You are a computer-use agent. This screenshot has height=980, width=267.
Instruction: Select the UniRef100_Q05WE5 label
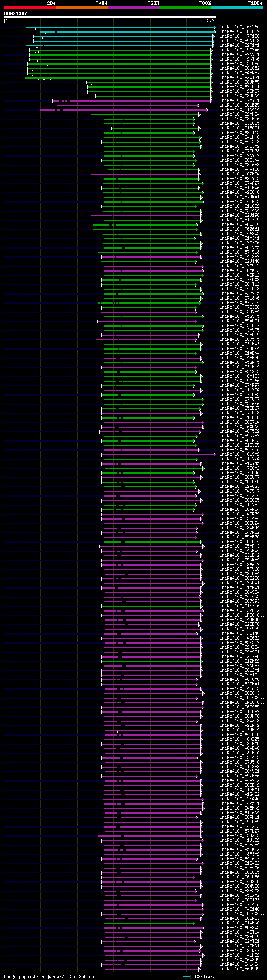click(239, 202)
